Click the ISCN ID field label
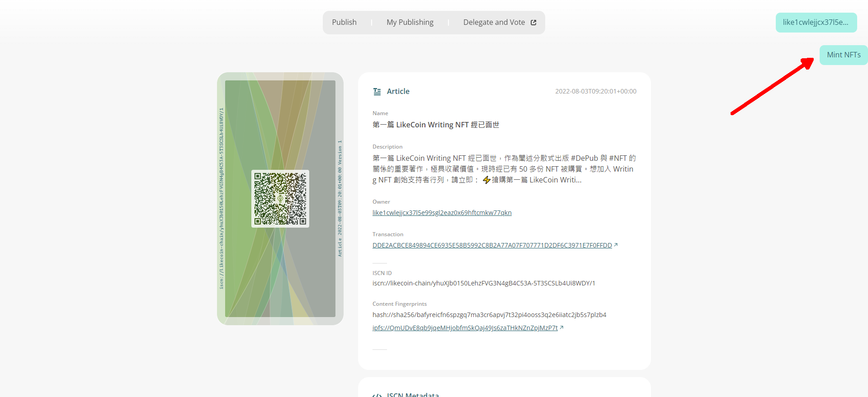The height and width of the screenshot is (397, 868). click(382, 273)
